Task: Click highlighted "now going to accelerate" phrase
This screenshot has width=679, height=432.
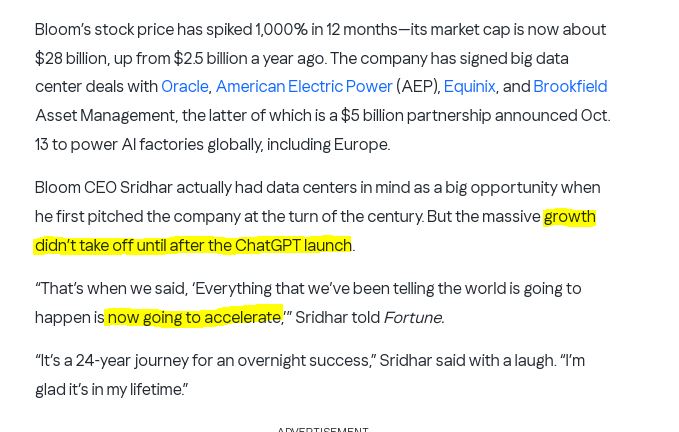Action: (x=193, y=318)
